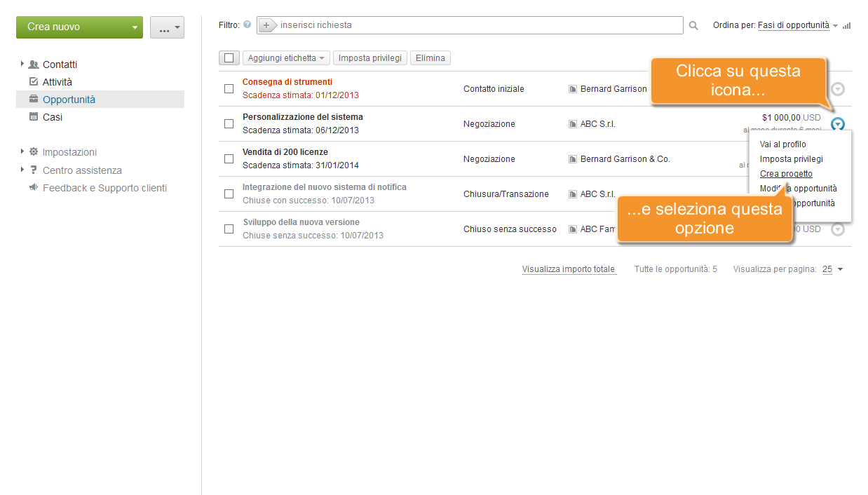Open Impostazioni settings

click(69, 152)
